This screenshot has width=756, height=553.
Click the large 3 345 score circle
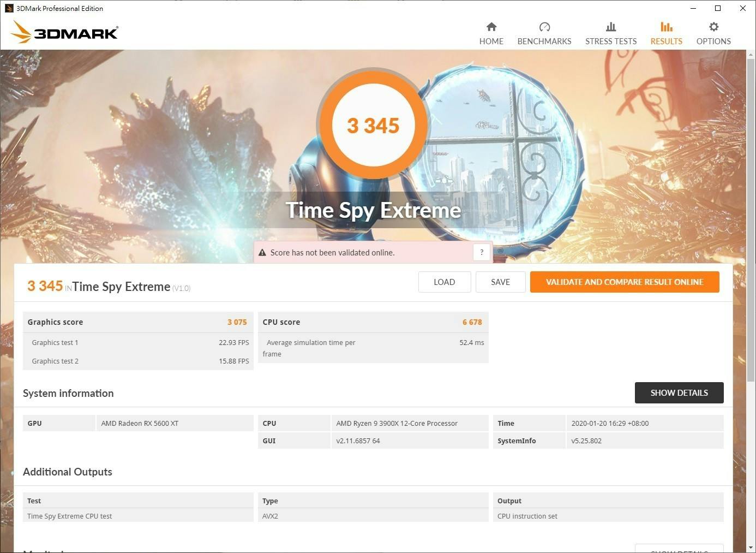coord(373,126)
